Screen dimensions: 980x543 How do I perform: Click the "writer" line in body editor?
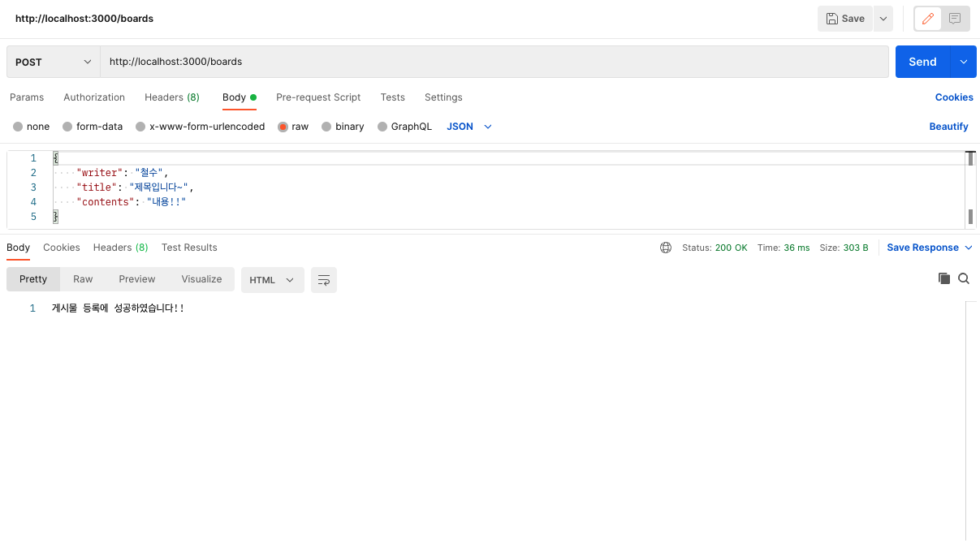pyautogui.click(x=121, y=173)
